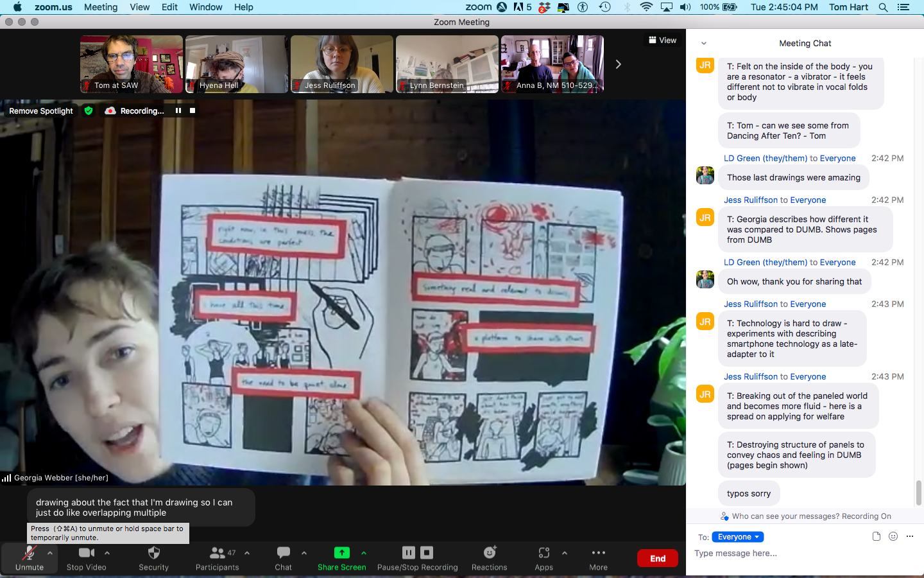Open the Meeting menu in menu bar
This screenshot has height=578, width=924.
101,7
